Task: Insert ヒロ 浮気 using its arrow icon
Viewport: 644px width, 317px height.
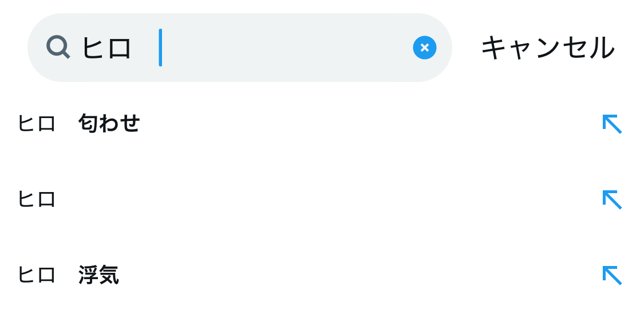Action: pos(611,275)
